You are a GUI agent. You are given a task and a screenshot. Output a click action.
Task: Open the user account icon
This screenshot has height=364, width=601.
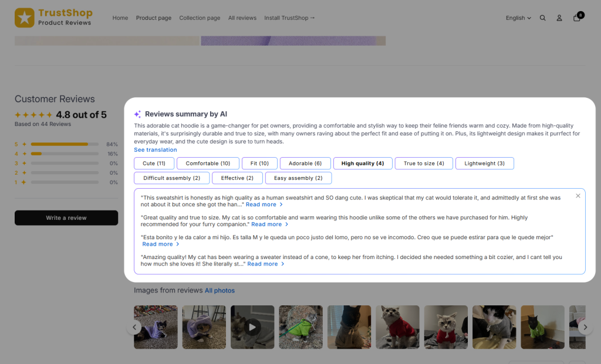(x=559, y=18)
